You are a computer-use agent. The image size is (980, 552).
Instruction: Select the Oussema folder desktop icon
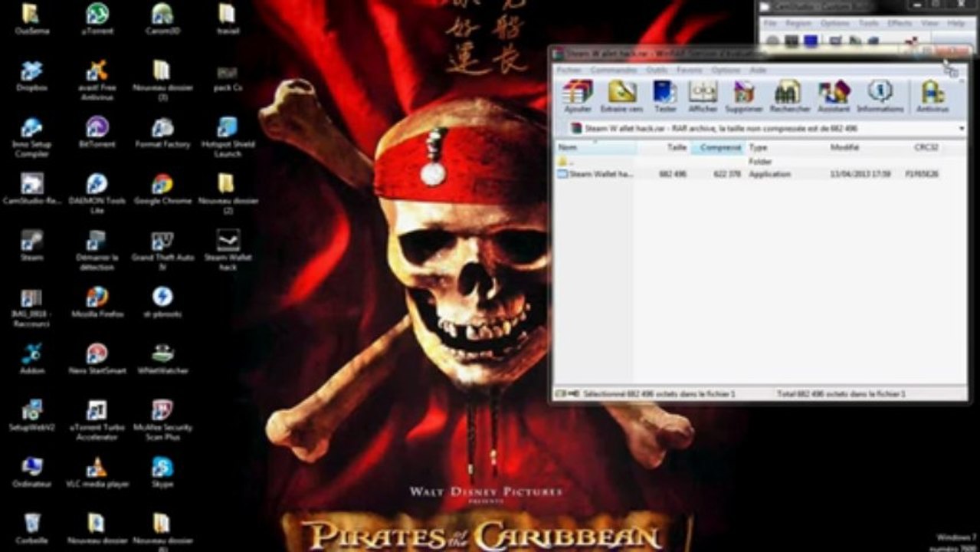pyautogui.click(x=31, y=20)
